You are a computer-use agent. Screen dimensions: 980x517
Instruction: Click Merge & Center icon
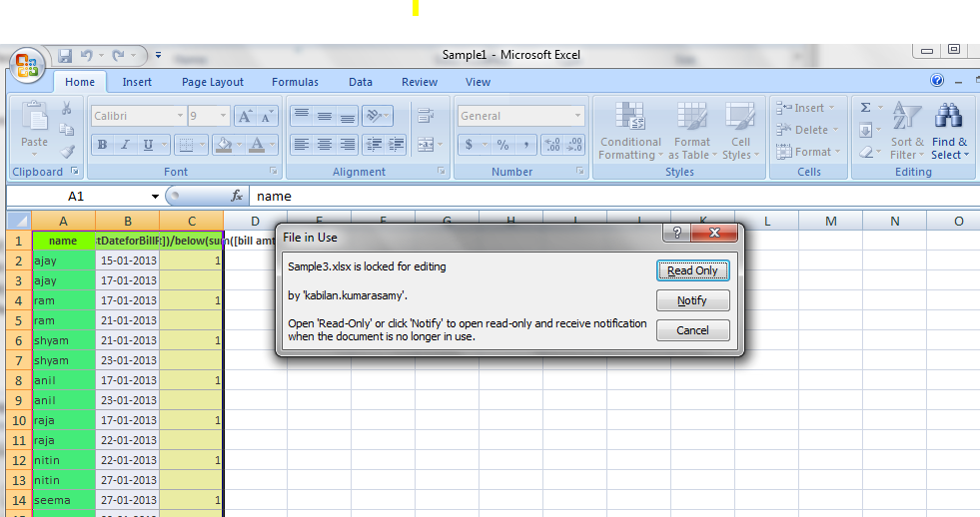click(x=426, y=145)
